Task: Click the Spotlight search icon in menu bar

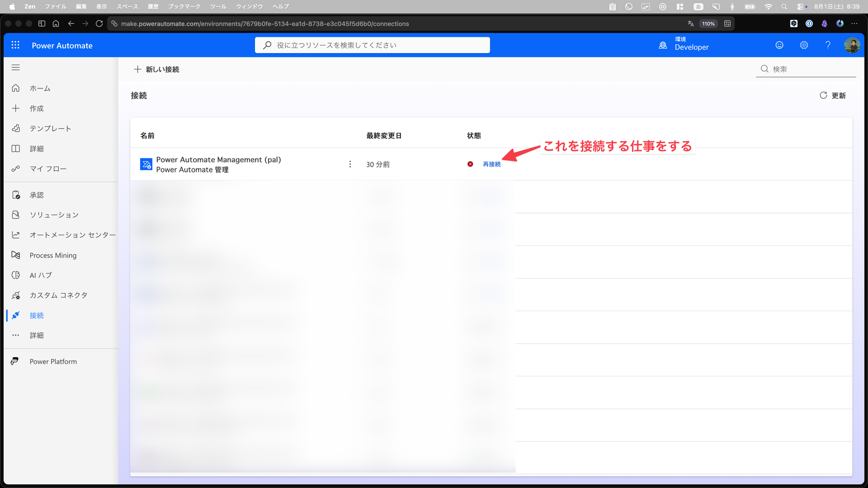Action: (x=784, y=7)
